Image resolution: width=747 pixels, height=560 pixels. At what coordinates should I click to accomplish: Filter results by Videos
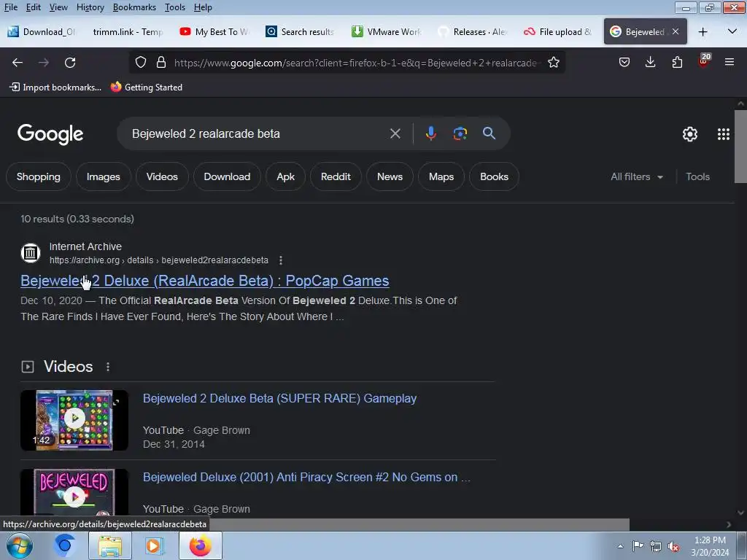click(x=162, y=176)
